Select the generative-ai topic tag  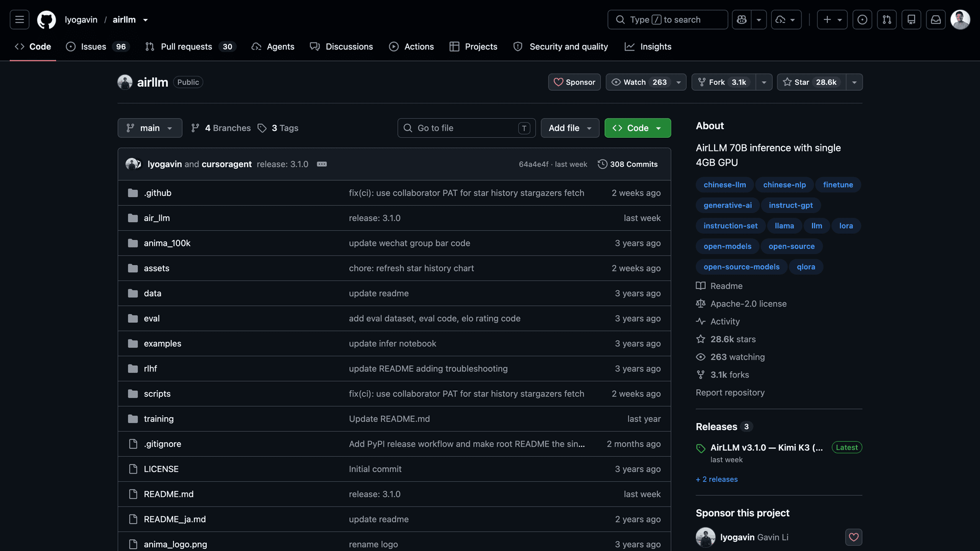(727, 205)
